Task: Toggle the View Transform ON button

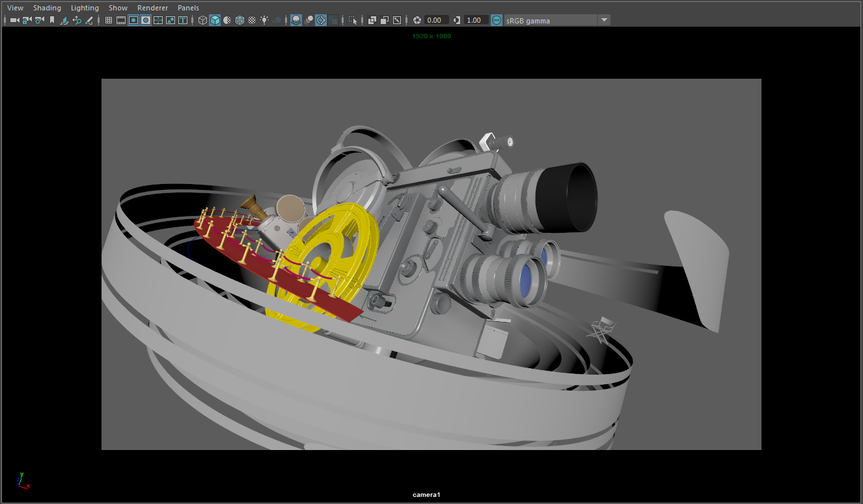Action: point(497,20)
